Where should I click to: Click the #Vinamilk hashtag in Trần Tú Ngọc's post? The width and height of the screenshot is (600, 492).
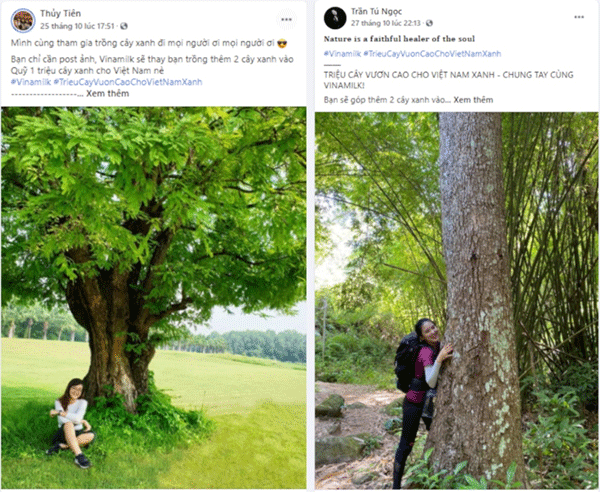342,54
